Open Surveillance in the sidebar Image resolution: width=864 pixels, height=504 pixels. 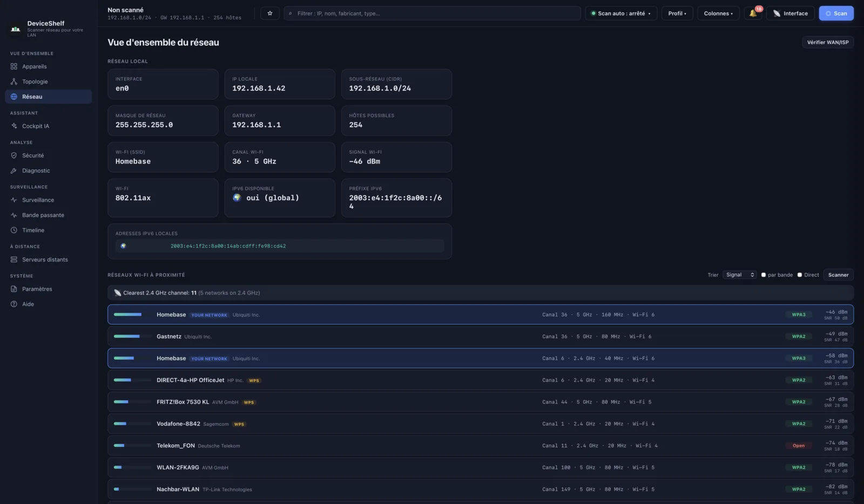[x=48, y=200]
